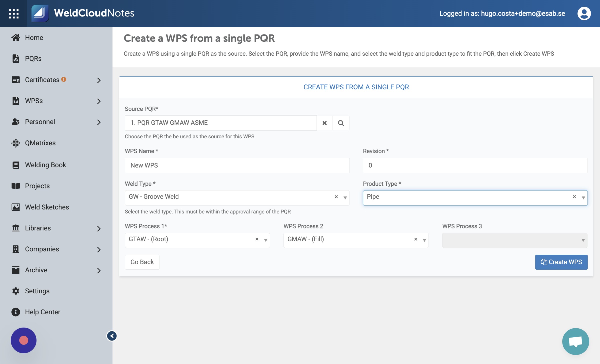Screen dimensions: 600x364
Task: Click the round red record button
Action: pyautogui.click(x=23, y=340)
